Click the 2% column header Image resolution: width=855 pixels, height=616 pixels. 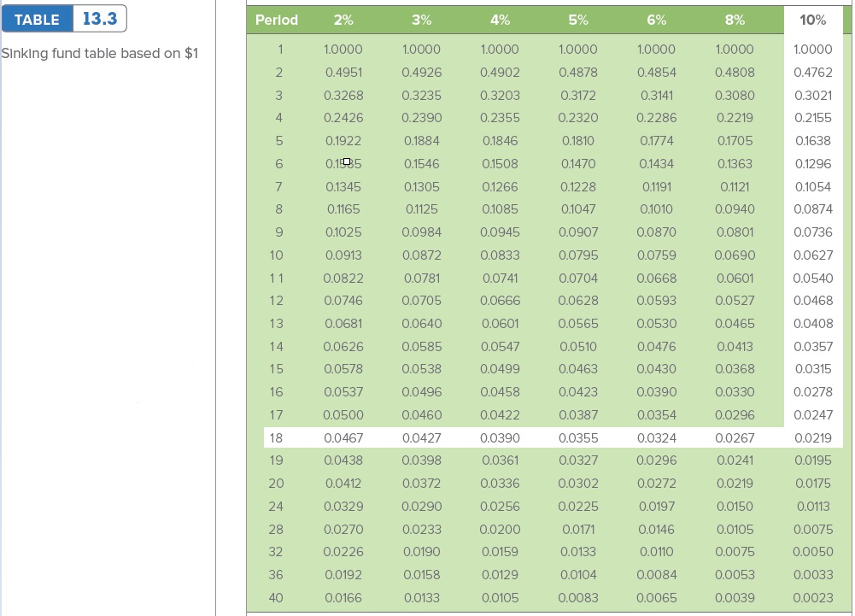pos(345,20)
